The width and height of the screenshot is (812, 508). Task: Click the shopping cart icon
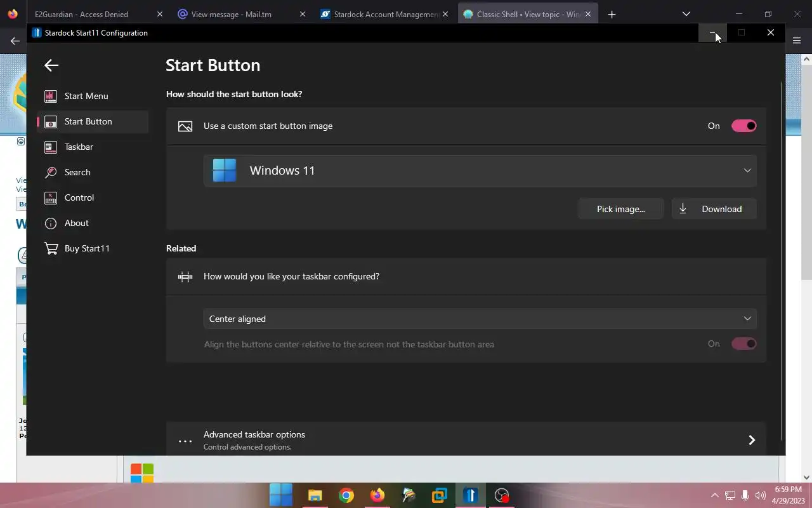(x=51, y=248)
